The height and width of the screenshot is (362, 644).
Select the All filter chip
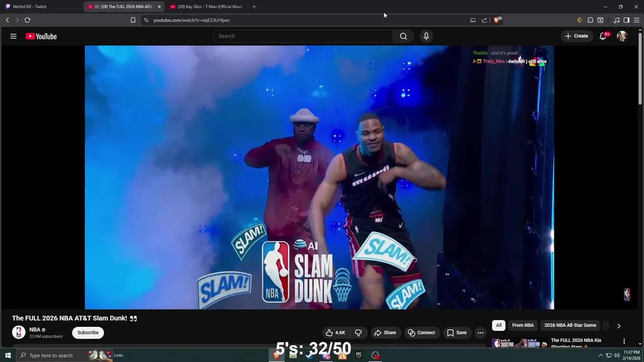[x=499, y=325]
